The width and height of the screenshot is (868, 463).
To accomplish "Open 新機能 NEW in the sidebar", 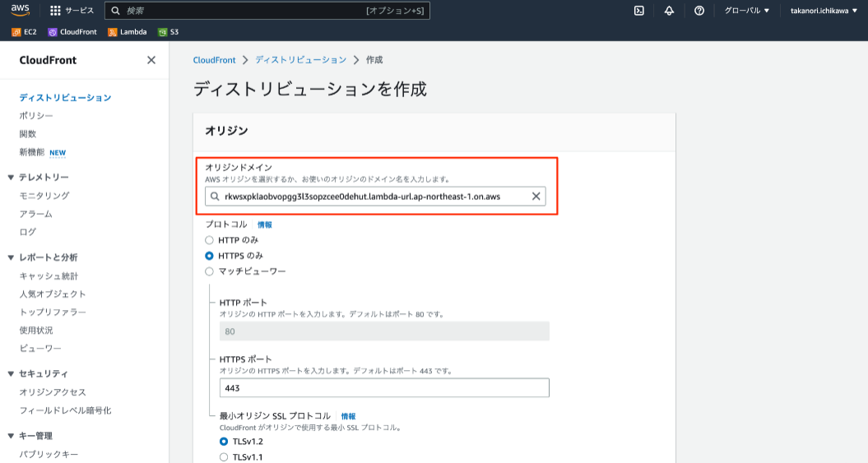I will (x=43, y=152).
